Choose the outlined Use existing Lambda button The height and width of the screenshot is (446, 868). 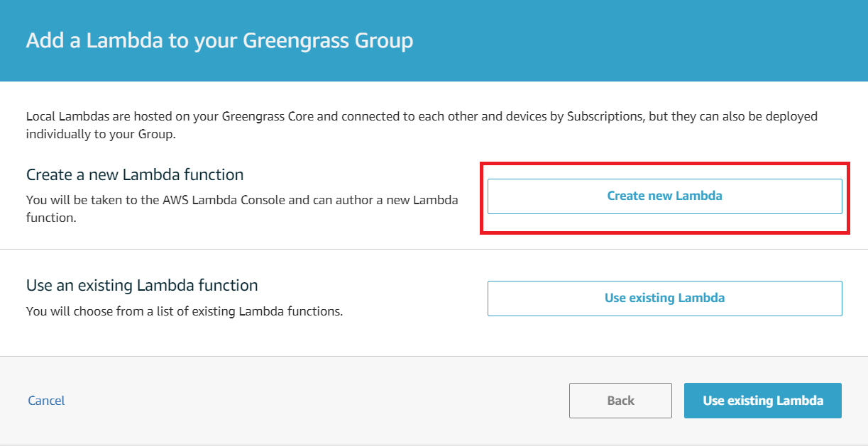(664, 299)
